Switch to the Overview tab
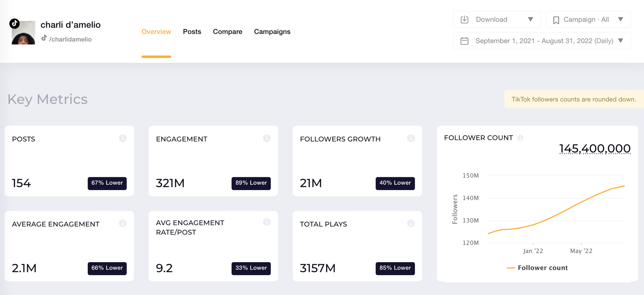This screenshot has height=295, width=644. [x=156, y=32]
